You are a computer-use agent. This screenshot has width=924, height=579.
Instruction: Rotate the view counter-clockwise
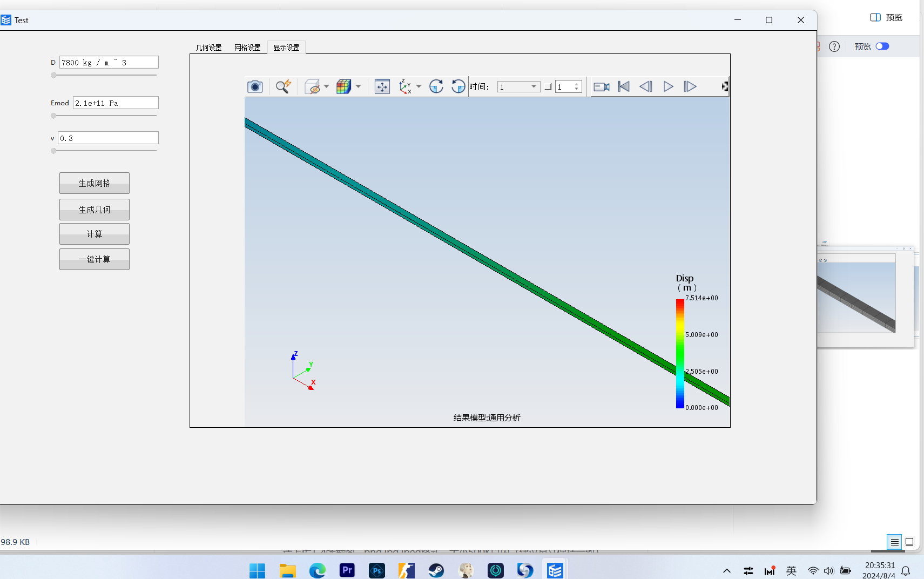(x=458, y=86)
